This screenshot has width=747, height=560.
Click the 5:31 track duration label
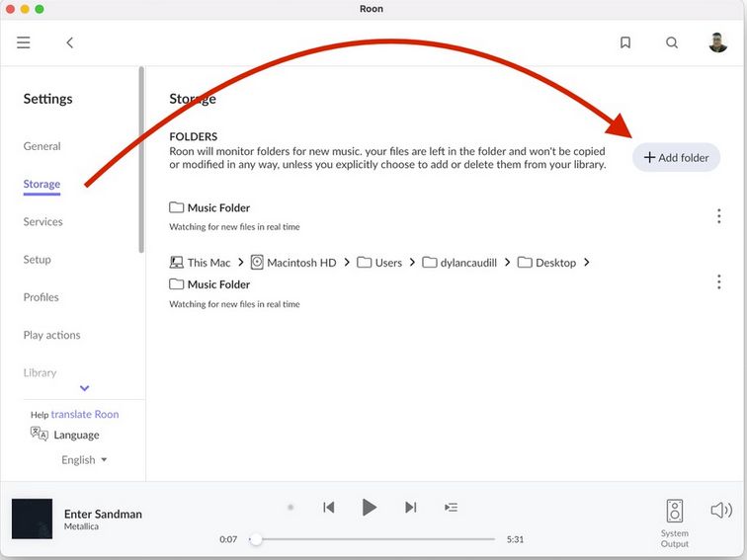[x=515, y=539]
